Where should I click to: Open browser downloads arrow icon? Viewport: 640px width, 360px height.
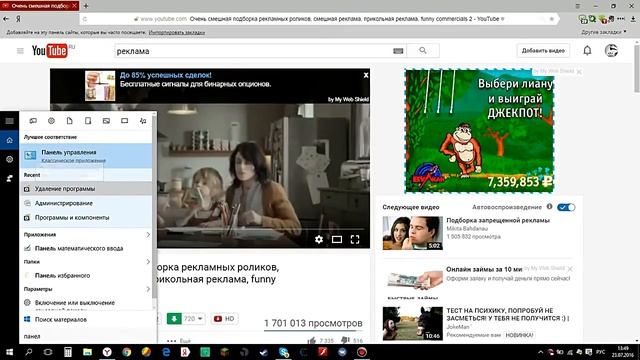pyautogui.click(x=633, y=19)
